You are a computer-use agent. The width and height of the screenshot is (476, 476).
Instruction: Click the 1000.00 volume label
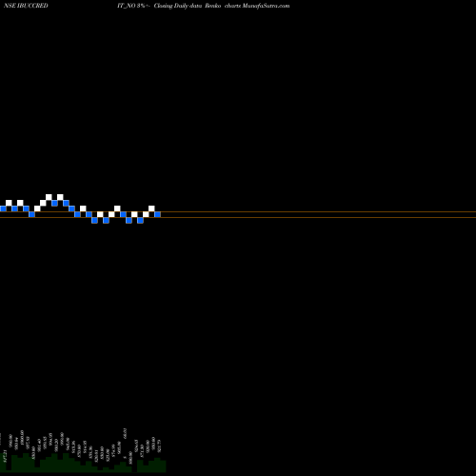click(x=22, y=438)
